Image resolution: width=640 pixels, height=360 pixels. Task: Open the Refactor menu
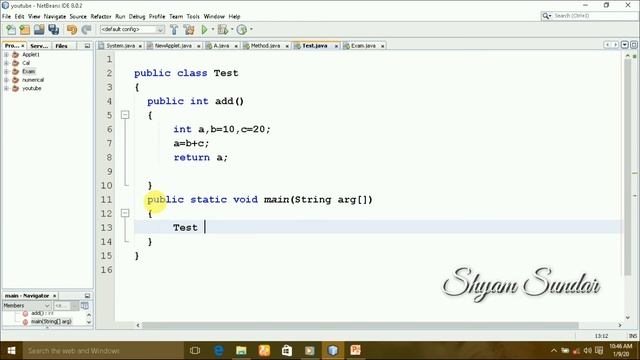click(x=101, y=16)
